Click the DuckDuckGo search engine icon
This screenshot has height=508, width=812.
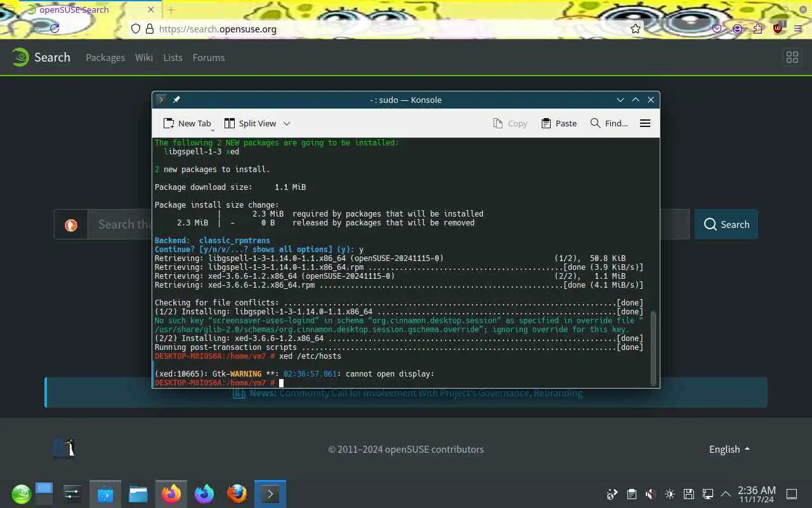coord(71,225)
